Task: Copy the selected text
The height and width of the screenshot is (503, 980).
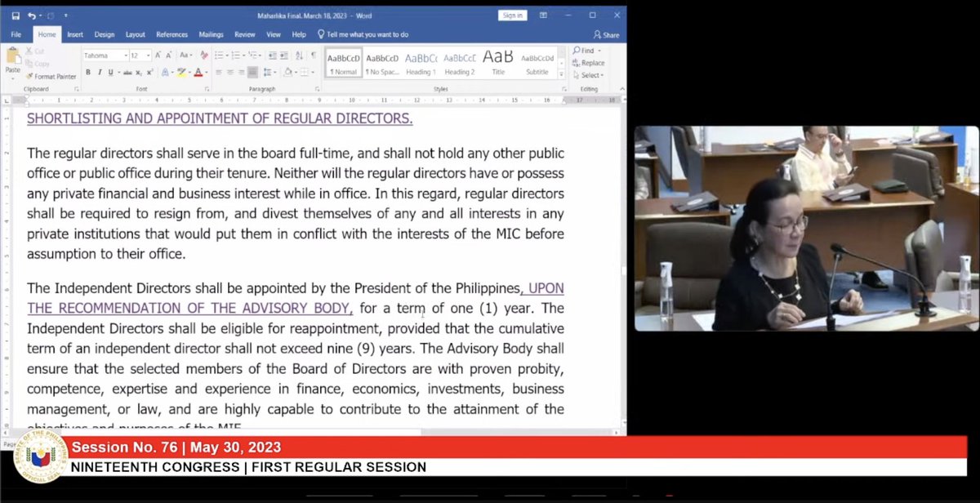Action: tap(37, 64)
